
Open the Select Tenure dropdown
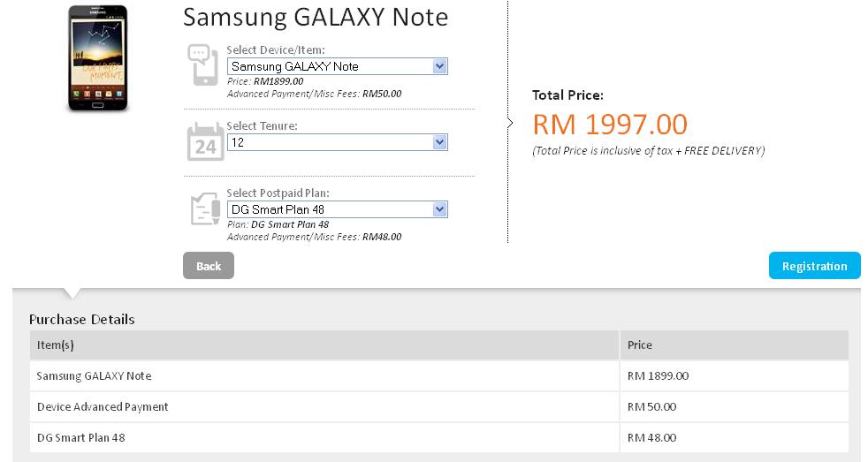point(338,142)
